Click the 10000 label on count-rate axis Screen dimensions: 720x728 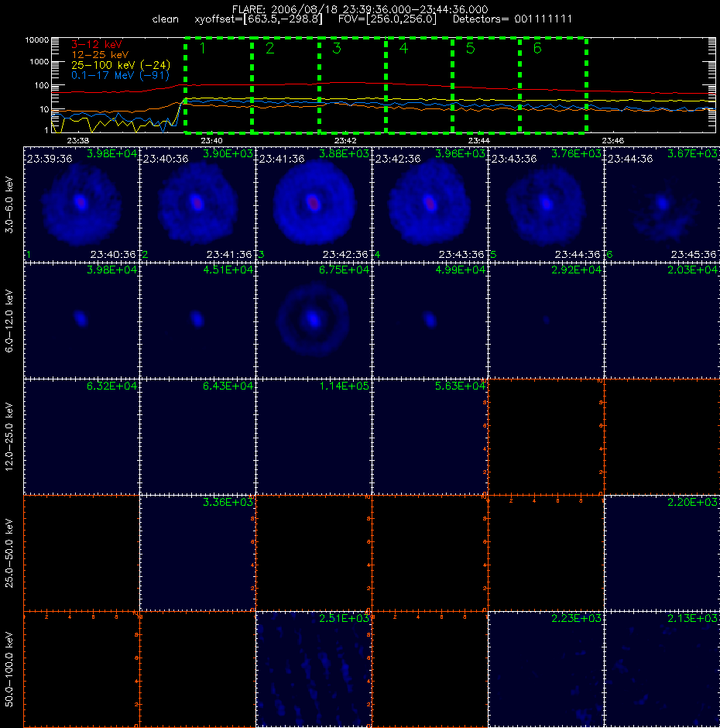point(36,40)
